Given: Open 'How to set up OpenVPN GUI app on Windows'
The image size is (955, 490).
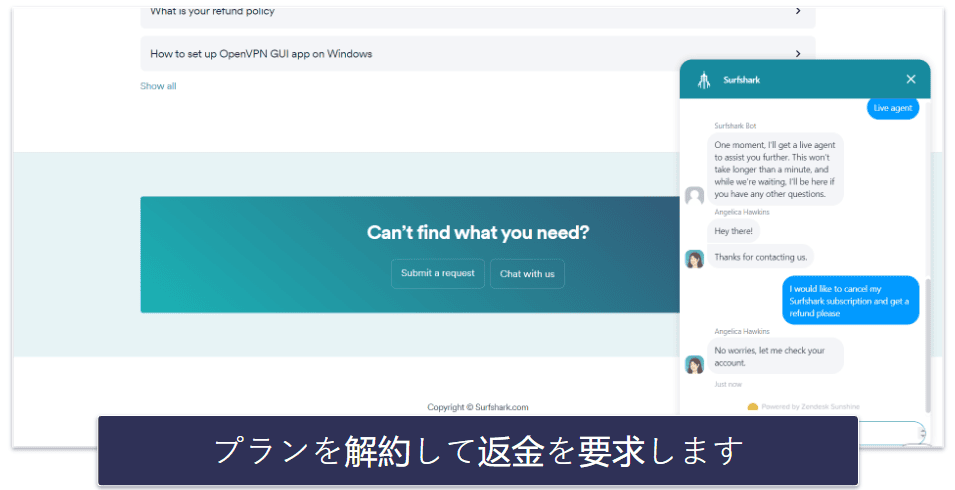Looking at the screenshot, I should pyautogui.click(x=478, y=54).
